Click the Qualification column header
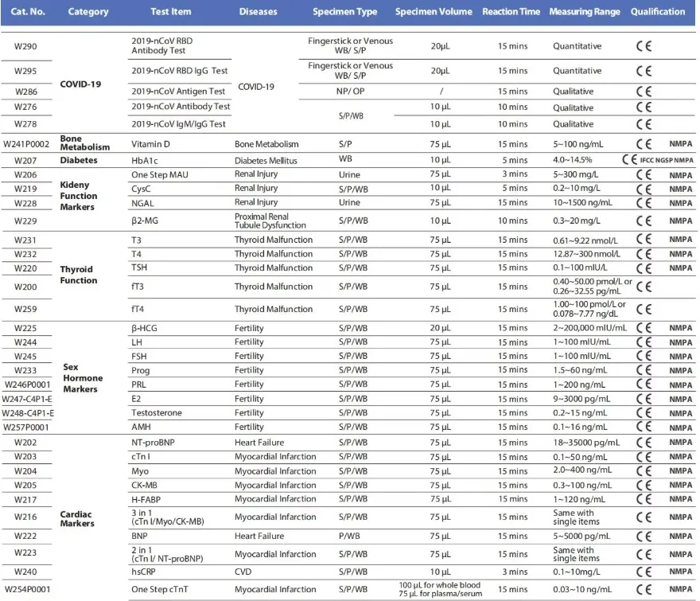 click(x=658, y=12)
